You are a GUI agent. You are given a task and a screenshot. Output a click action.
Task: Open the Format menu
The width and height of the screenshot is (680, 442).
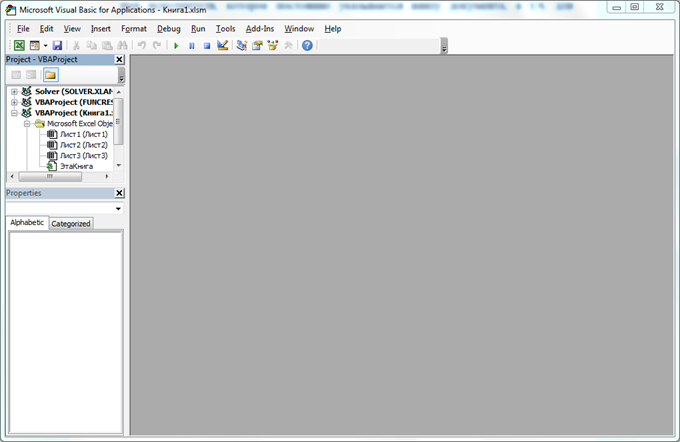134,29
